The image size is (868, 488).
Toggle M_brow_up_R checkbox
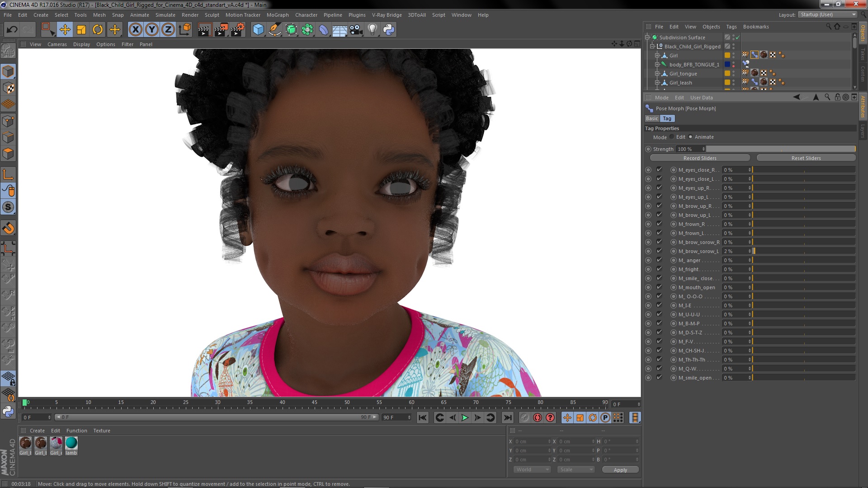pos(659,206)
